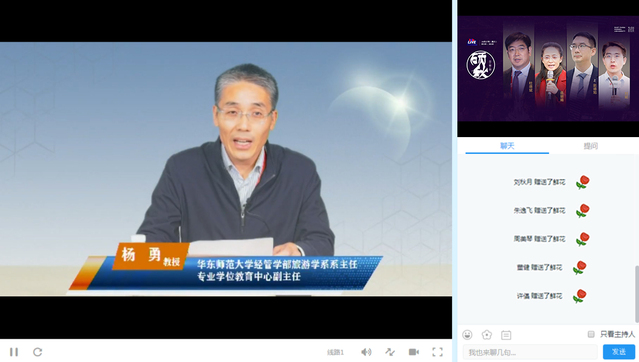The height and width of the screenshot is (362, 639).
Task: Click the 发送 button
Action: [x=619, y=351]
